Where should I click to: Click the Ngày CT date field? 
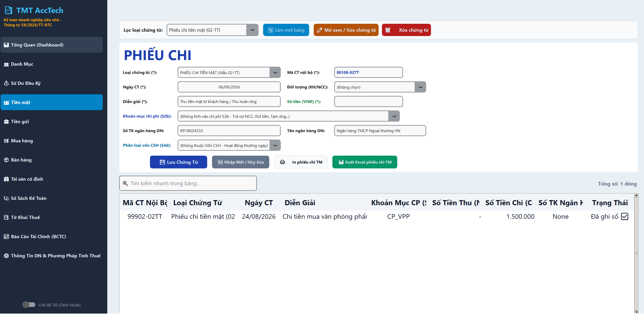(229, 87)
